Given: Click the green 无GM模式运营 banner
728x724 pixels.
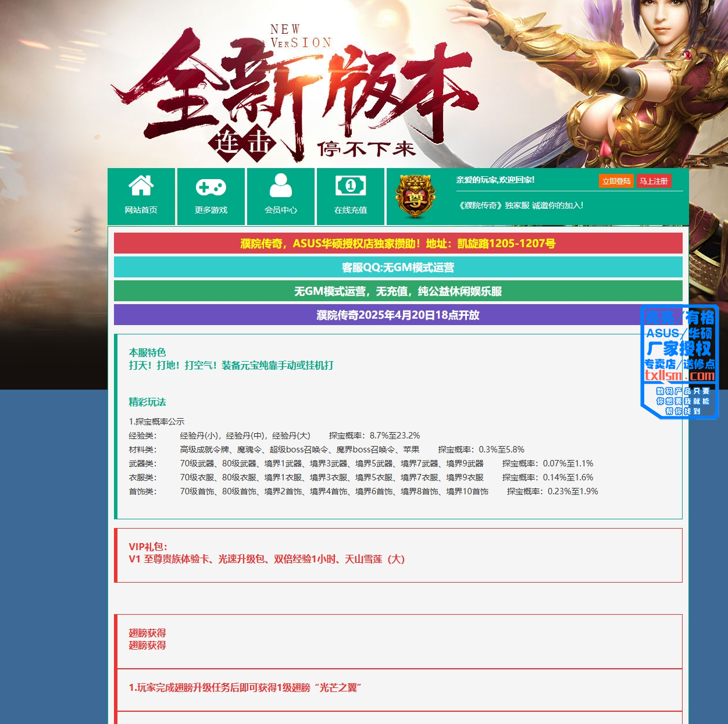Looking at the screenshot, I should point(398,291).
